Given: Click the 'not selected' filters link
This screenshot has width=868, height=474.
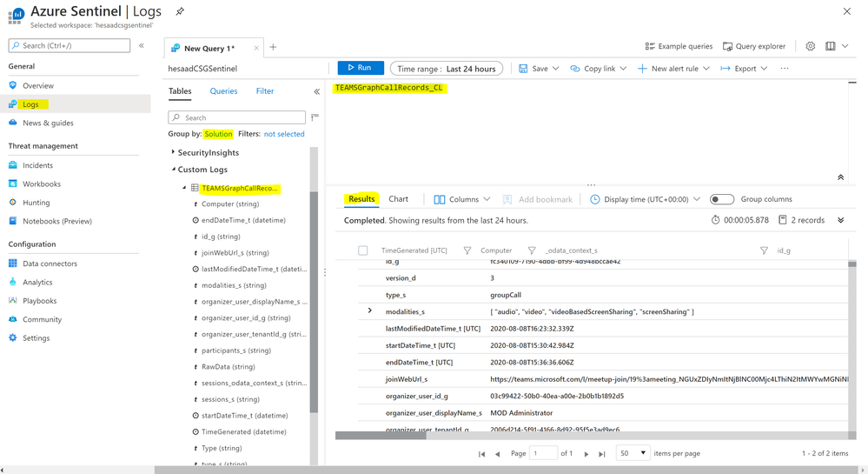Looking at the screenshot, I should point(284,134).
